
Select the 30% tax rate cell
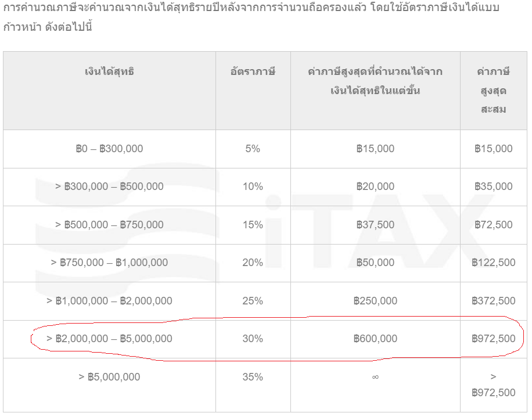coord(253,339)
